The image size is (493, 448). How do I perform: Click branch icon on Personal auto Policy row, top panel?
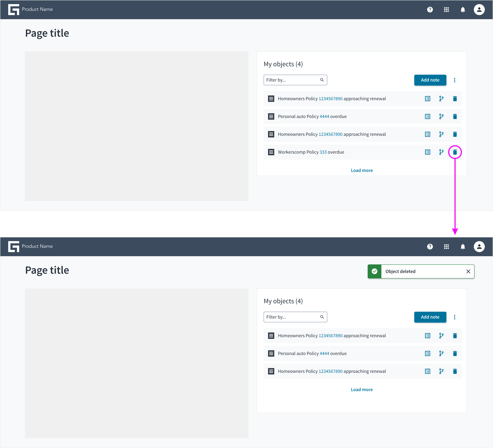441,116
